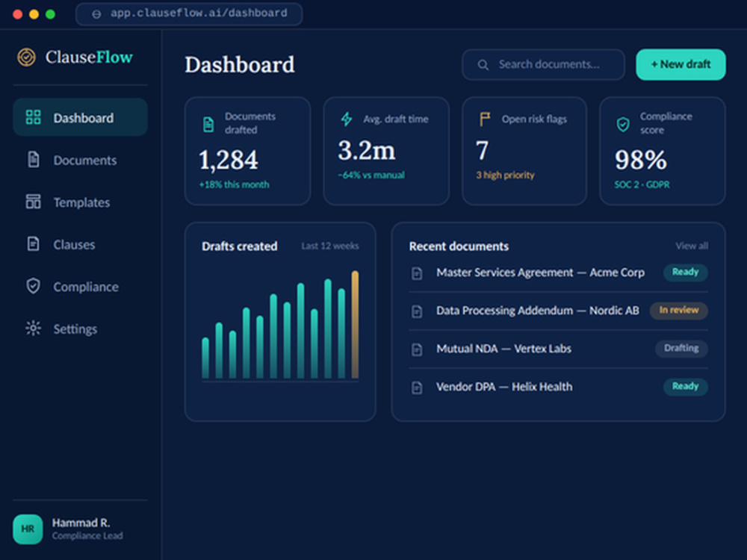Image resolution: width=747 pixels, height=560 pixels.
Task: Click the Drafts created heading
Action: pyautogui.click(x=239, y=246)
